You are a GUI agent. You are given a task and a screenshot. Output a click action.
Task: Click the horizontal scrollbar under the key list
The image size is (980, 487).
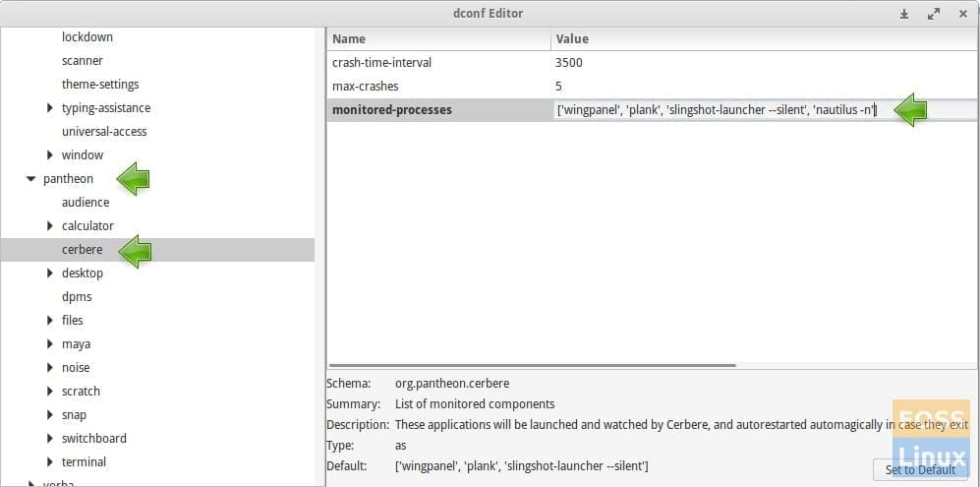coord(532,366)
